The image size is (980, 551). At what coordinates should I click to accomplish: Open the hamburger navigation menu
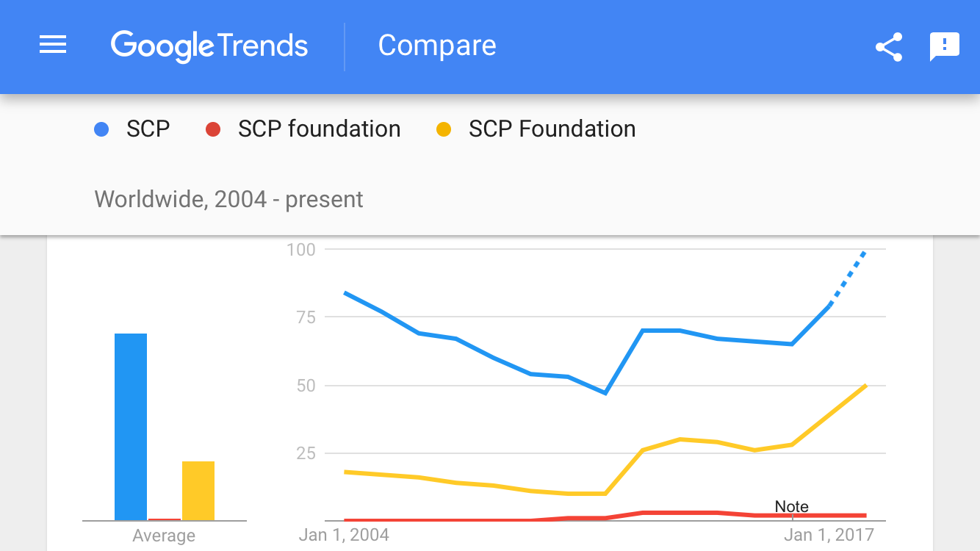53,46
